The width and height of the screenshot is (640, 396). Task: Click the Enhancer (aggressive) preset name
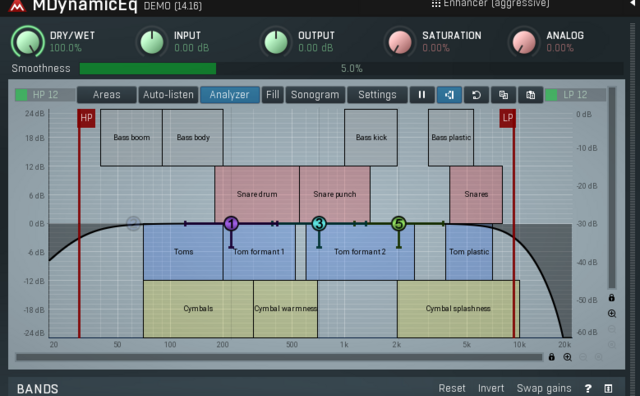(496, 4)
